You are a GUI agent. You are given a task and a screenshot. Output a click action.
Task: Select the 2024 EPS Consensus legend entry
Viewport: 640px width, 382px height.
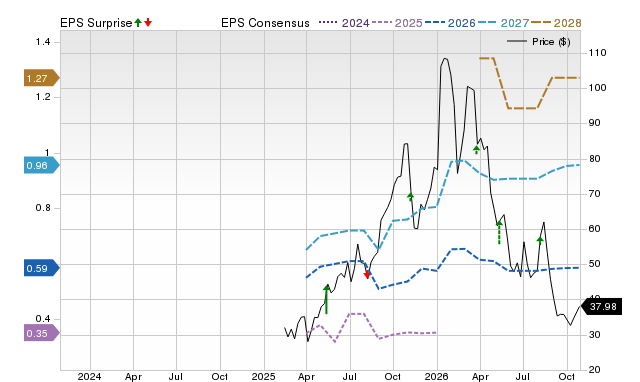point(344,23)
